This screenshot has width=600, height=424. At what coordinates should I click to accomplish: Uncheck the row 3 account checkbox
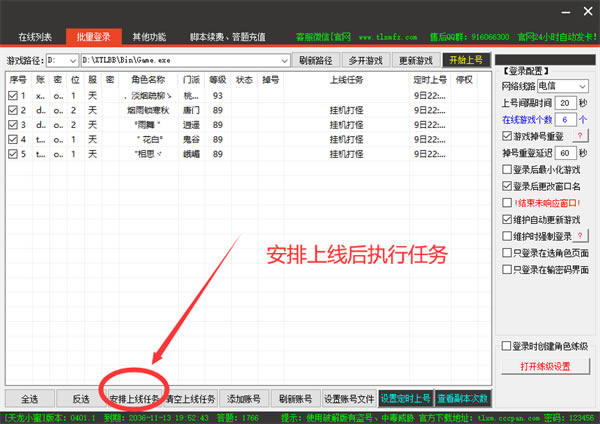(x=12, y=125)
